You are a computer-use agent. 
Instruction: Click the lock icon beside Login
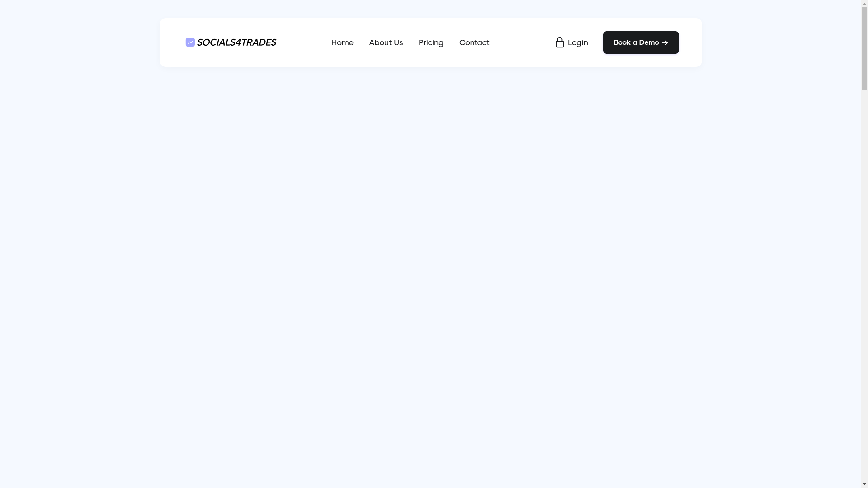tap(560, 42)
